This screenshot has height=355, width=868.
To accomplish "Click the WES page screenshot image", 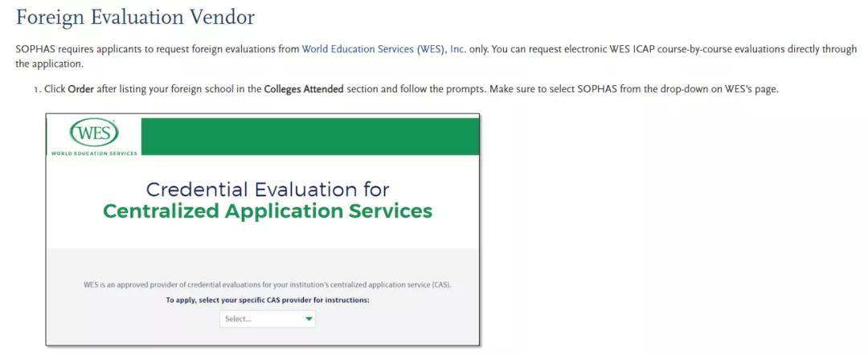I will coord(262,241).
